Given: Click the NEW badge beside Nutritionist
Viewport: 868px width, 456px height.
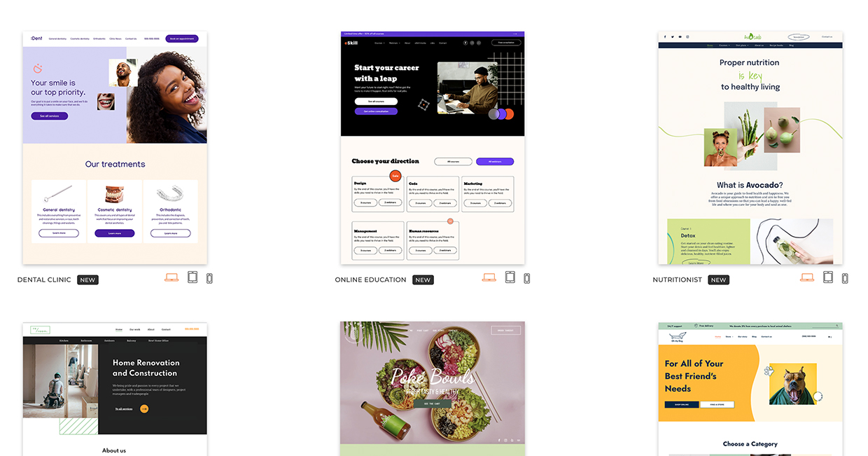Looking at the screenshot, I should click(718, 279).
